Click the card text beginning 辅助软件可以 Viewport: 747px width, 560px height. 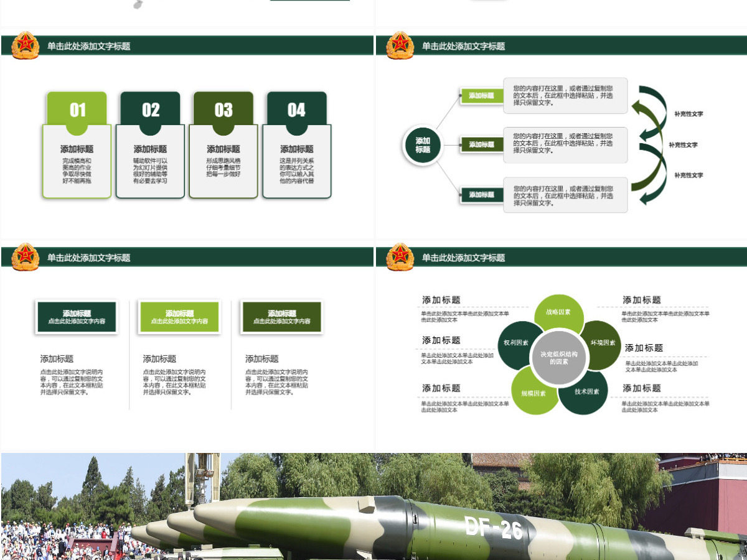point(151,171)
